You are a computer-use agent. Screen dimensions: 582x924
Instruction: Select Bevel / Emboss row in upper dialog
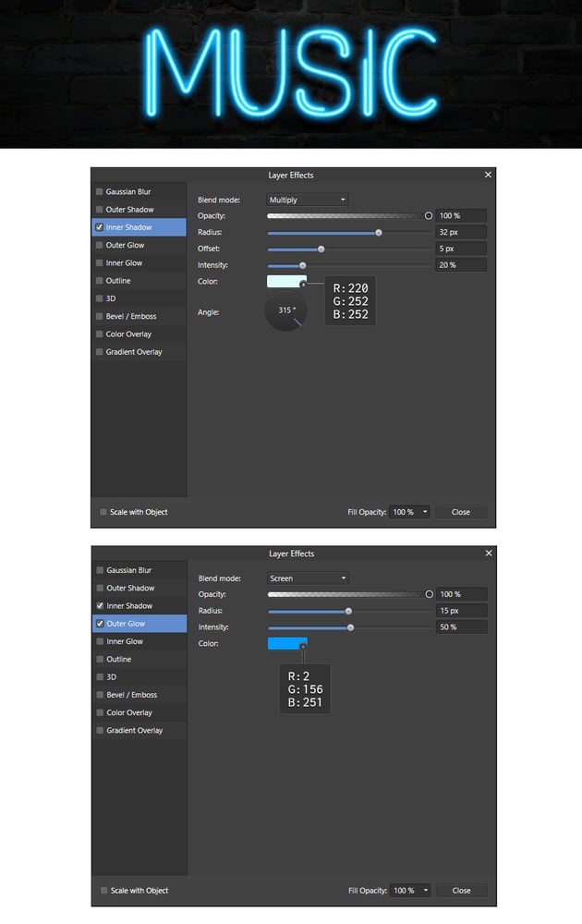pyautogui.click(x=139, y=316)
